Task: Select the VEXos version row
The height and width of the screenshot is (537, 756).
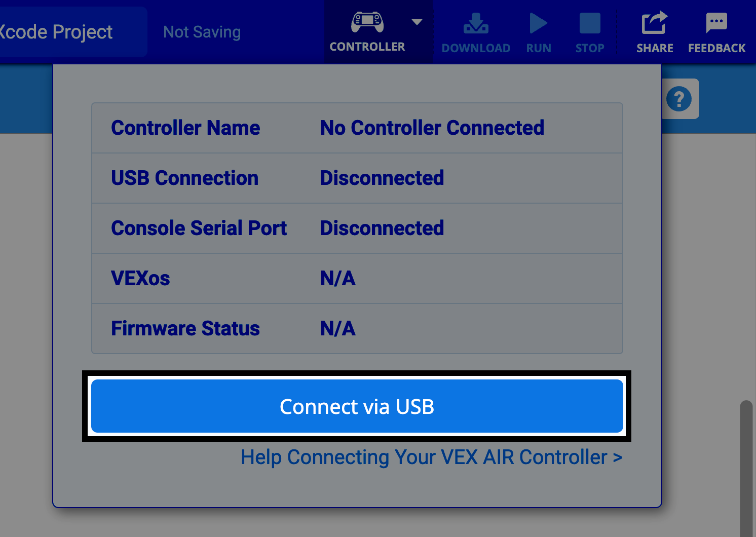Action: (x=356, y=278)
